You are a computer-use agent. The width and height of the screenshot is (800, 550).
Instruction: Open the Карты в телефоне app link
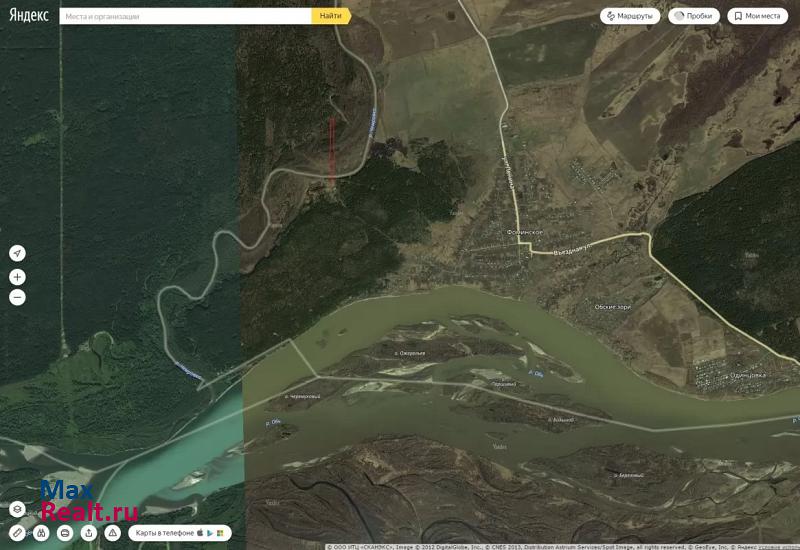pyautogui.click(x=180, y=533)
